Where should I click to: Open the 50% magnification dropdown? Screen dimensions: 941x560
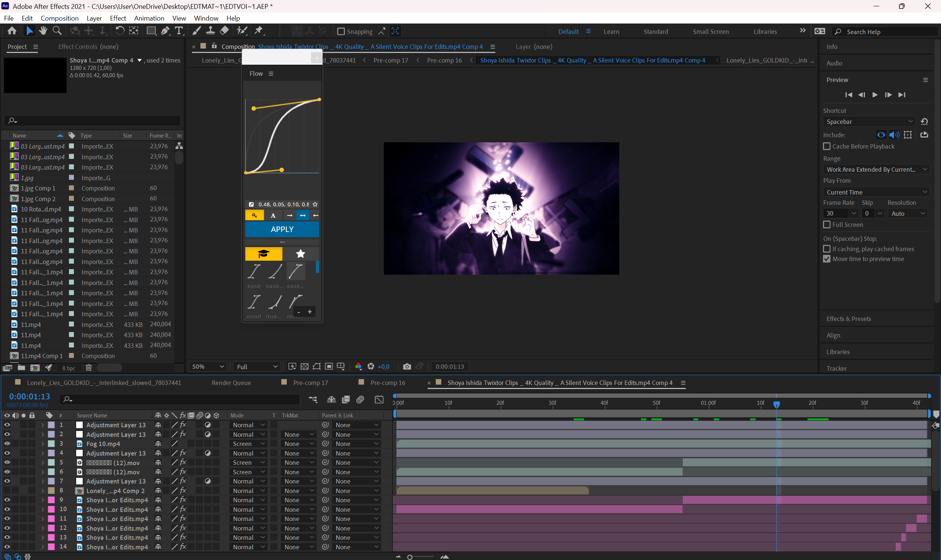point(208,367)
